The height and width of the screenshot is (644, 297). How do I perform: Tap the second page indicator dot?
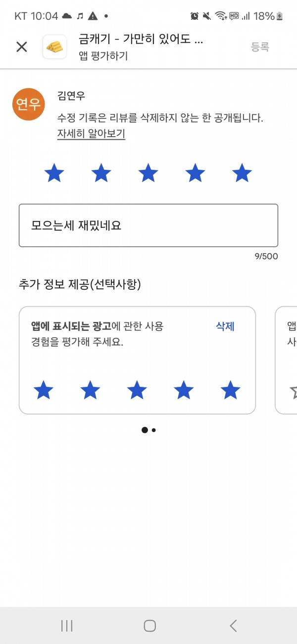[154, 430]
